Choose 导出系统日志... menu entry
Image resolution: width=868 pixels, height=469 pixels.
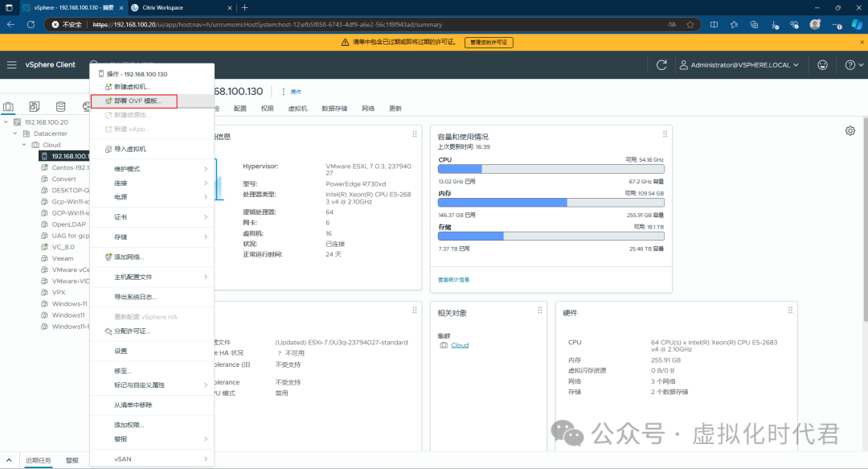click(x=152, y=297)
